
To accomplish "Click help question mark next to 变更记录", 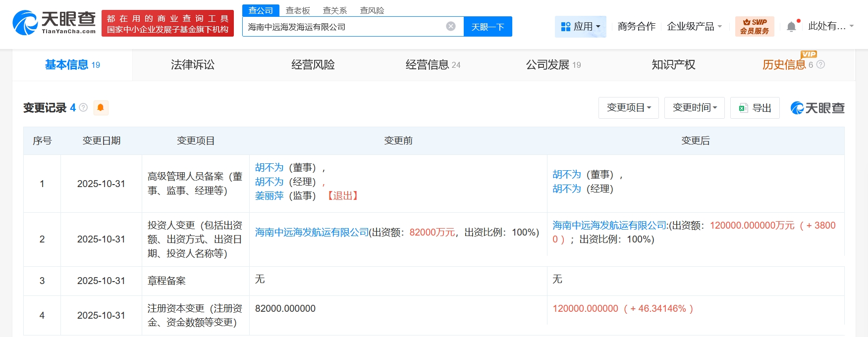I will pos(83,107).
